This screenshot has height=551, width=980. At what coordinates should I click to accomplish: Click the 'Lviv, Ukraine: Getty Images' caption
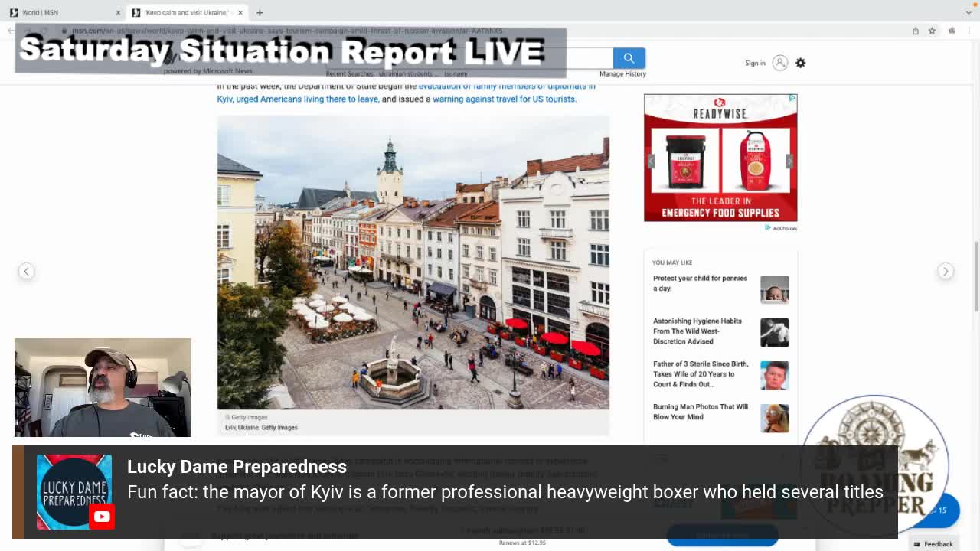click(x=261, y=427)
